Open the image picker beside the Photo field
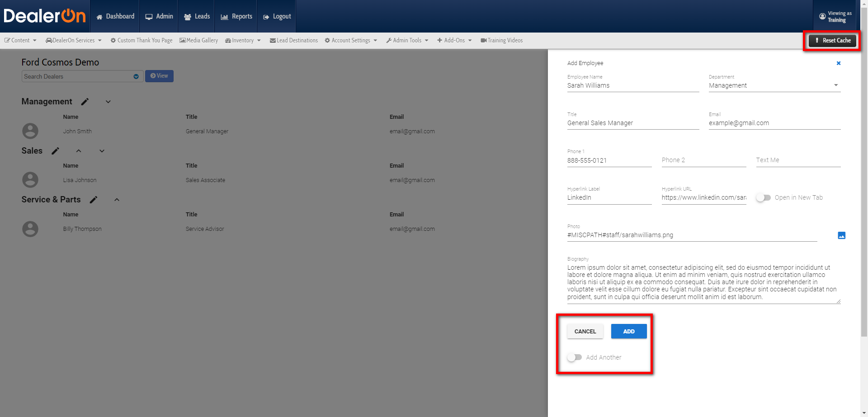Image resolution: width=868 pixels, height=417 pixels. click(x=841, y=235)
